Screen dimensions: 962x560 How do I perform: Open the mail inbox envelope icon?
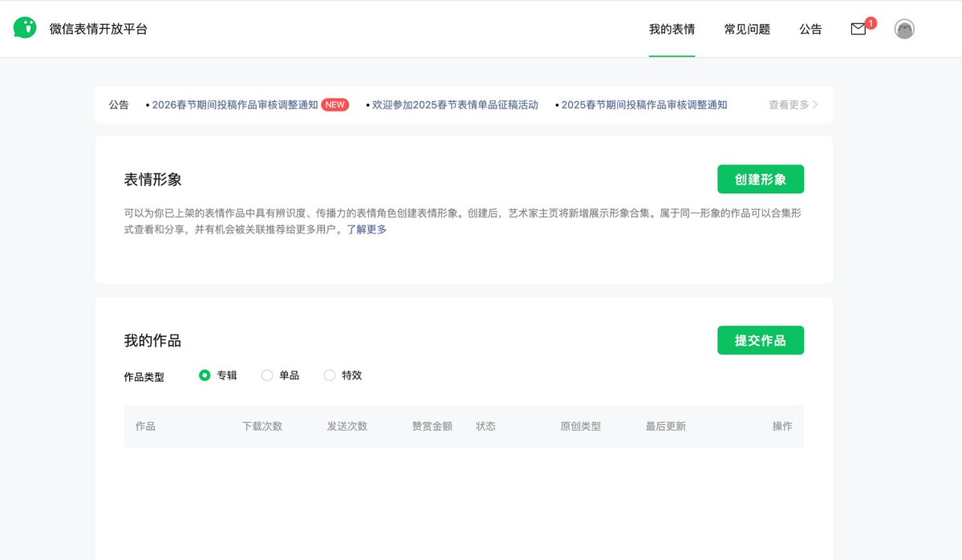(858, 29)
